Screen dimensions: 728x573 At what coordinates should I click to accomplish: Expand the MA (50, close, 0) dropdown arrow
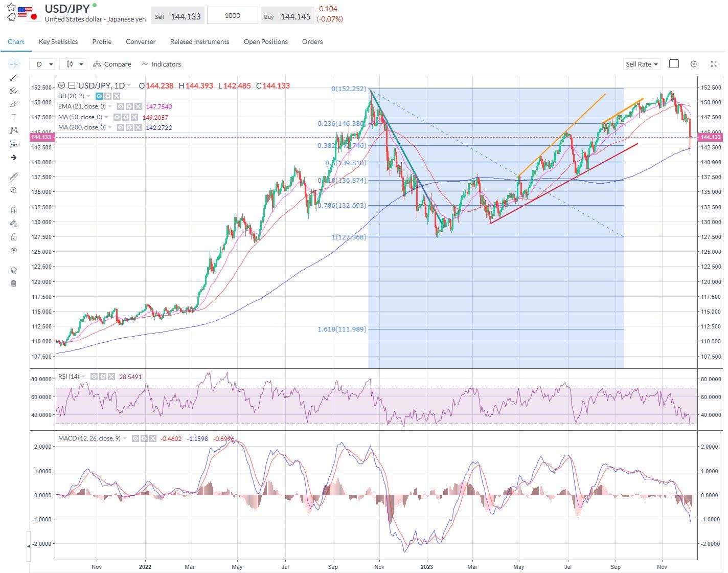coord(106,117)
